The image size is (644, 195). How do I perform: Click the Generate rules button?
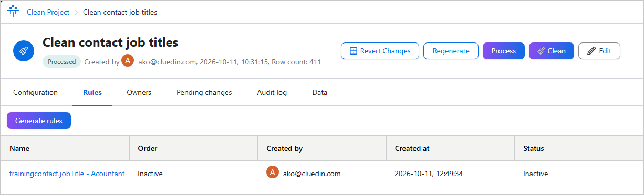click(x=39, y=121)
